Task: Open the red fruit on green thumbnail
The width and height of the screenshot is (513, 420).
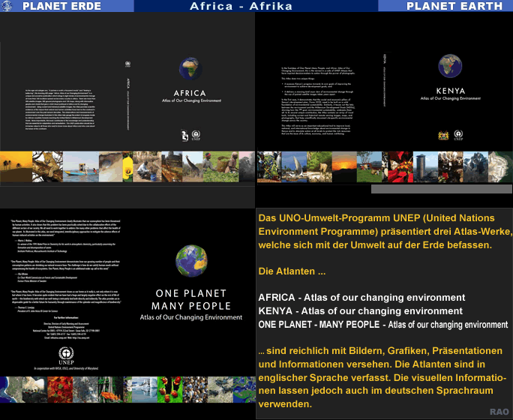Action: click(169, 389)
